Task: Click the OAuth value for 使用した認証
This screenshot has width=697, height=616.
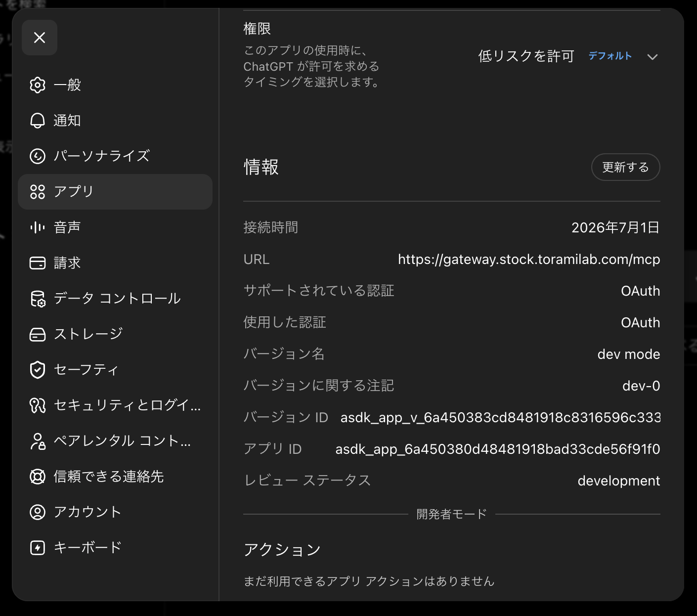Action: [640, 322]
